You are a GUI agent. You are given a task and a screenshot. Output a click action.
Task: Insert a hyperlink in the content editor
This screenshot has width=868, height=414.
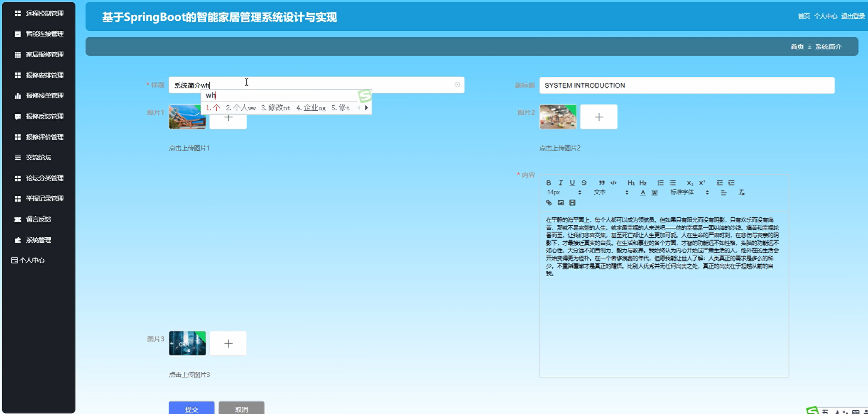coord(549,203)
